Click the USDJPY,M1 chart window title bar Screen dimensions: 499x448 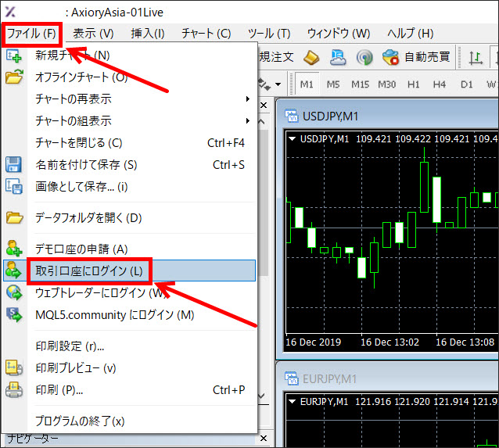(391, 116)
